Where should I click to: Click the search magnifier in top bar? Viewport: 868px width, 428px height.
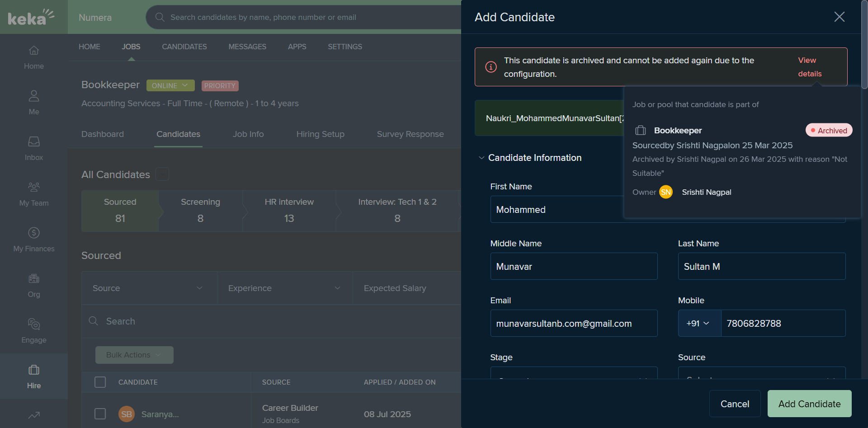(160, 17)
